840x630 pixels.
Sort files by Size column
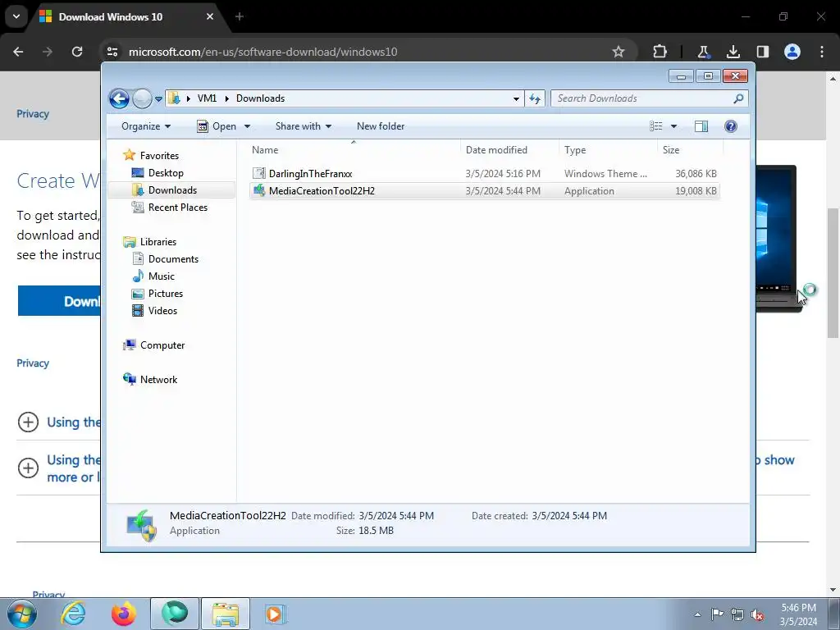click(690, 150)
